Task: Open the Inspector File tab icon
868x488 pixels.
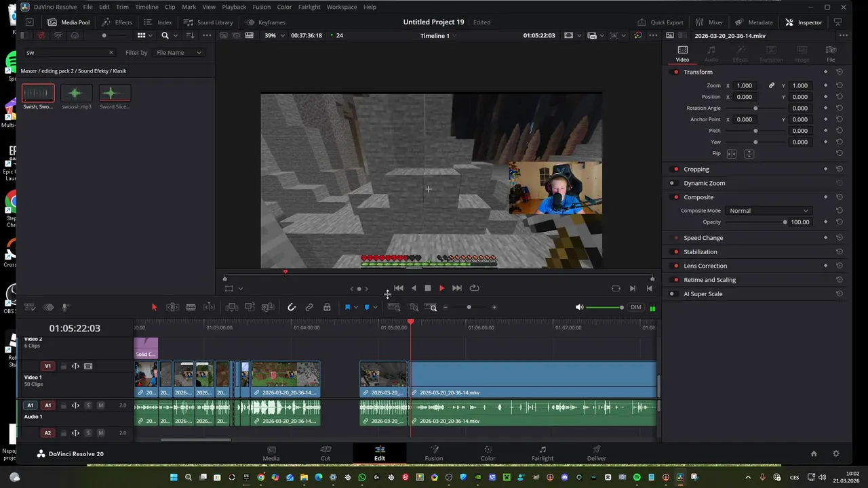Action: (x=831, y=50)
